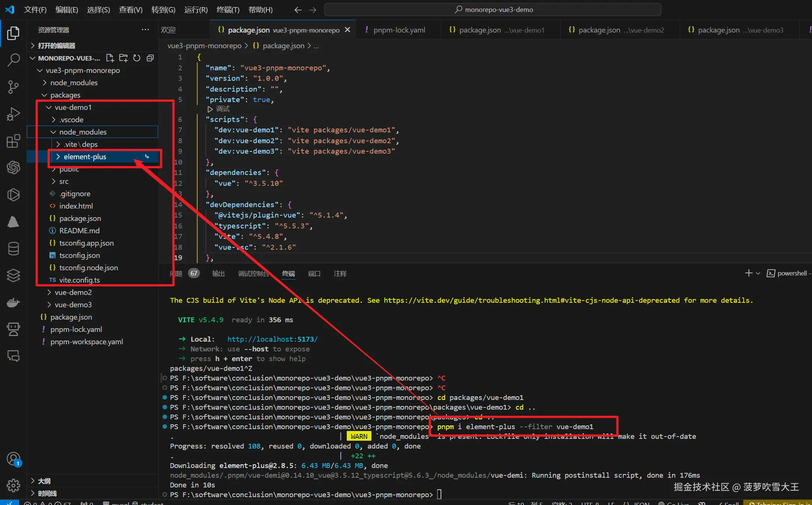
Task: Open the Manage settings gear
Action: 13,485
